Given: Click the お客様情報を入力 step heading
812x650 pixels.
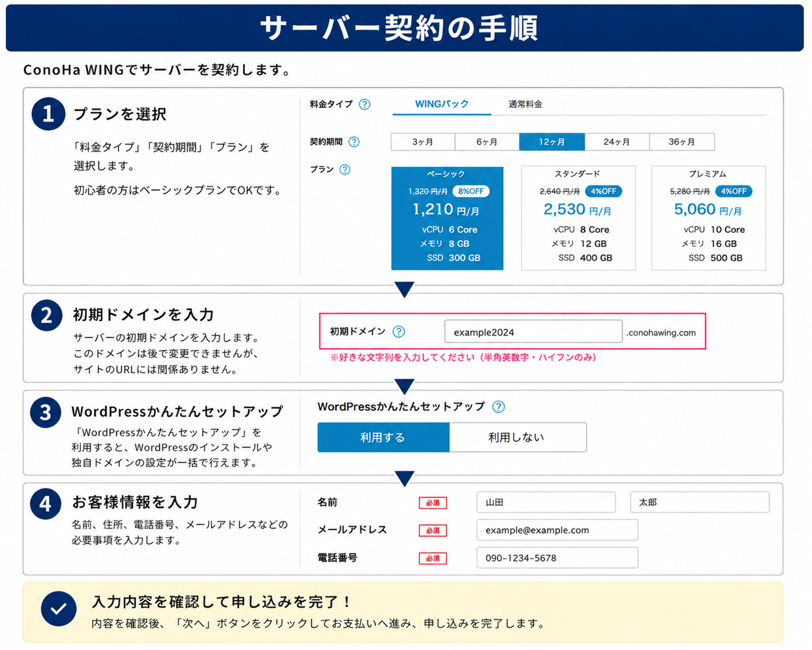Looking at the screenshot, I should (x=135, y=502).
